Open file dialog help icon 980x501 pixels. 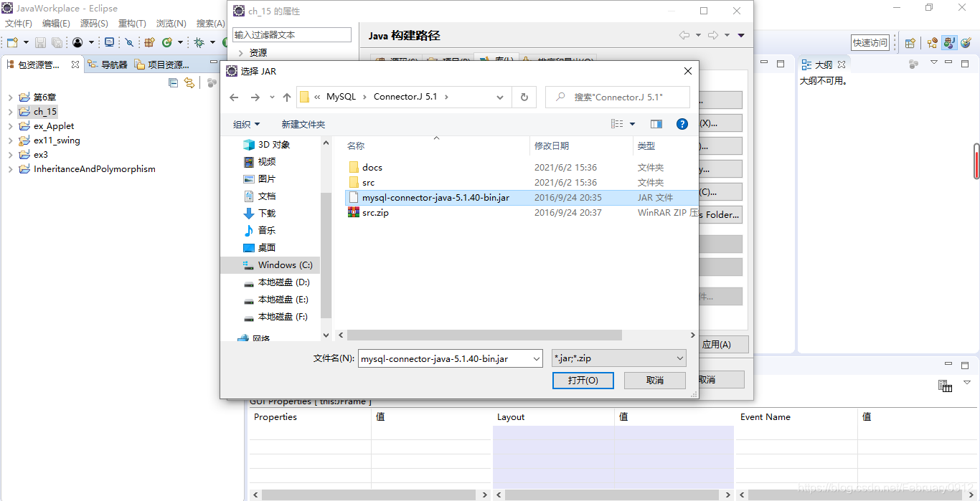pos(682,124)
